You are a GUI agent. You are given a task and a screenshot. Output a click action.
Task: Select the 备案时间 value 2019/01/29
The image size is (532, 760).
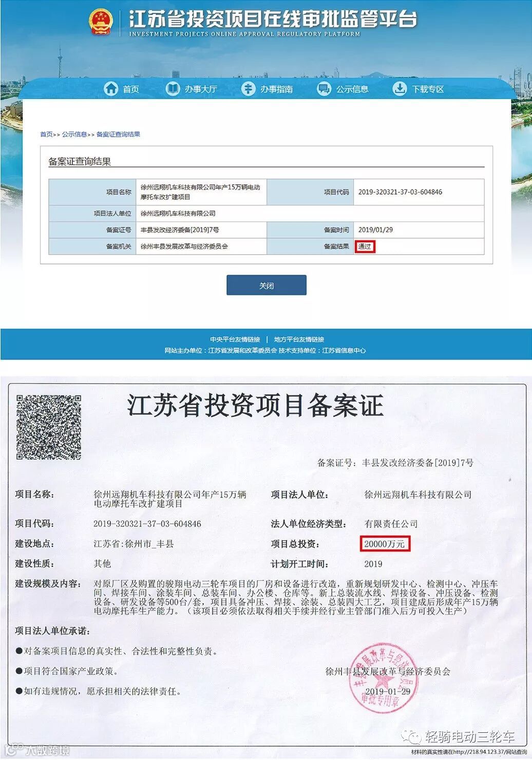point(375,230)
